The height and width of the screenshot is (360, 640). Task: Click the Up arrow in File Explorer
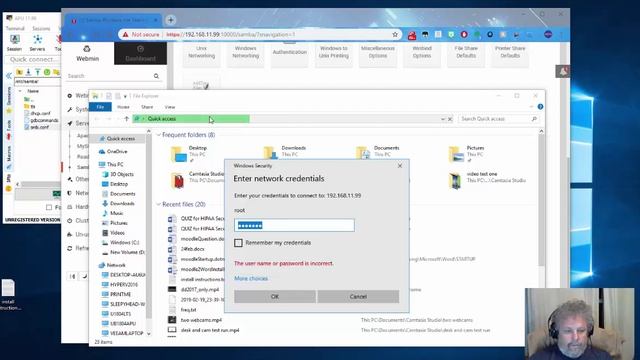127,119
